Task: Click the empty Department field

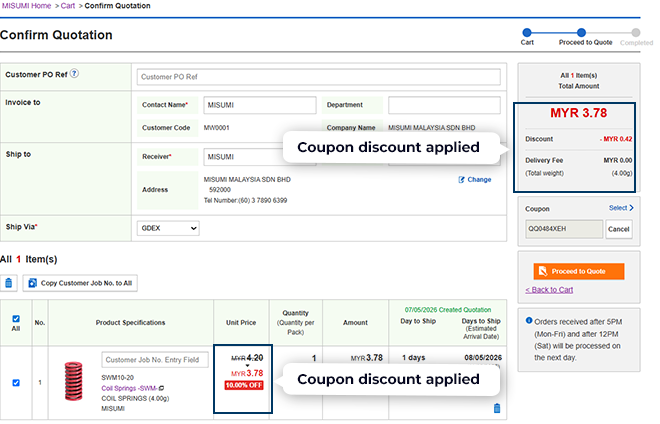Action: tap(444, 105)
